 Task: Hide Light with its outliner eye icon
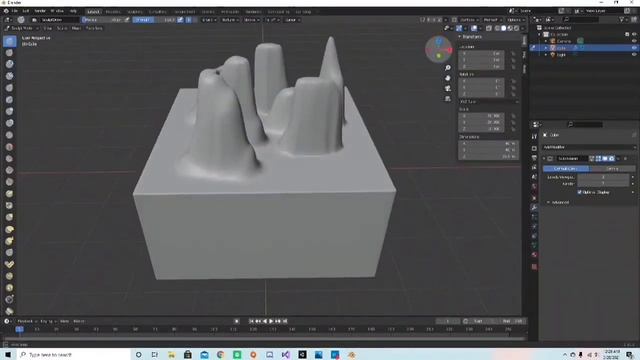tap(634, 54)
